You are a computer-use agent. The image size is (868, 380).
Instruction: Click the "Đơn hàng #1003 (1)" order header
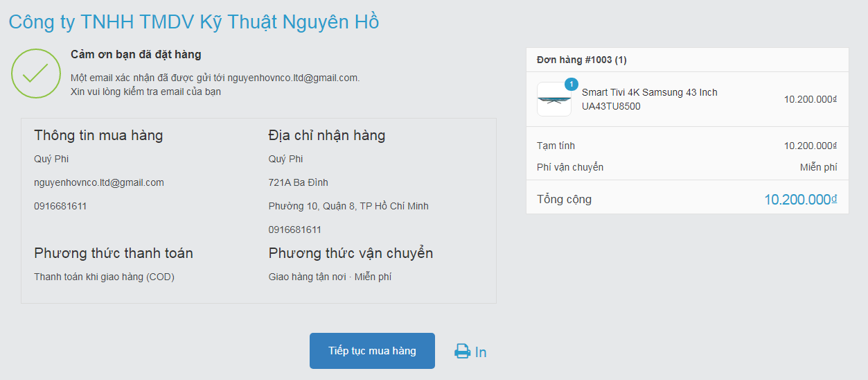coord(582,60)
